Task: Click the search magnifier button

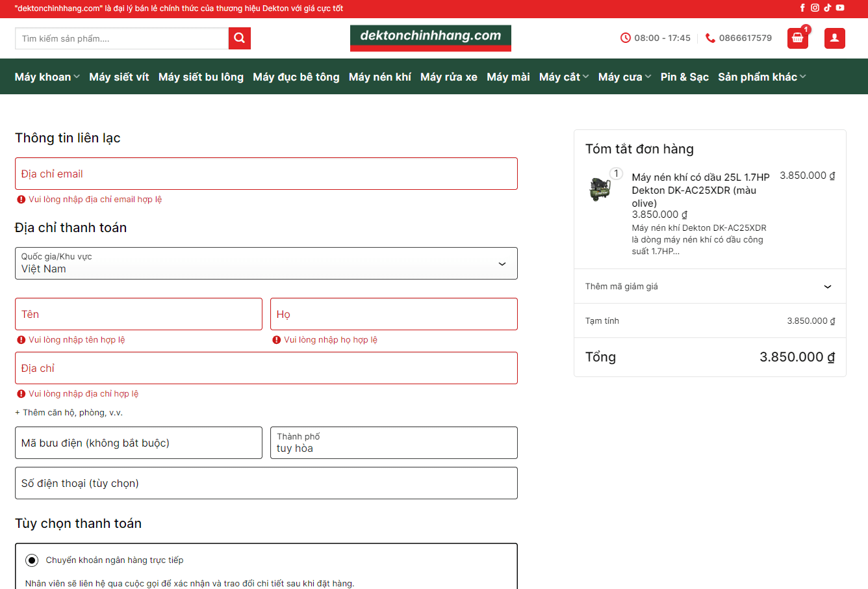Action: pos(239,38)
